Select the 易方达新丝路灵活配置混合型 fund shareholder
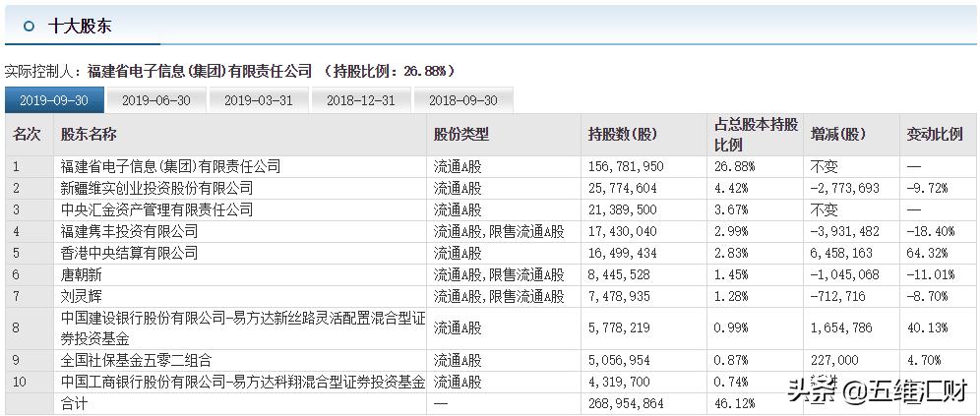The image size is (980, 416). pyautogui.click(x=242, y=328)
